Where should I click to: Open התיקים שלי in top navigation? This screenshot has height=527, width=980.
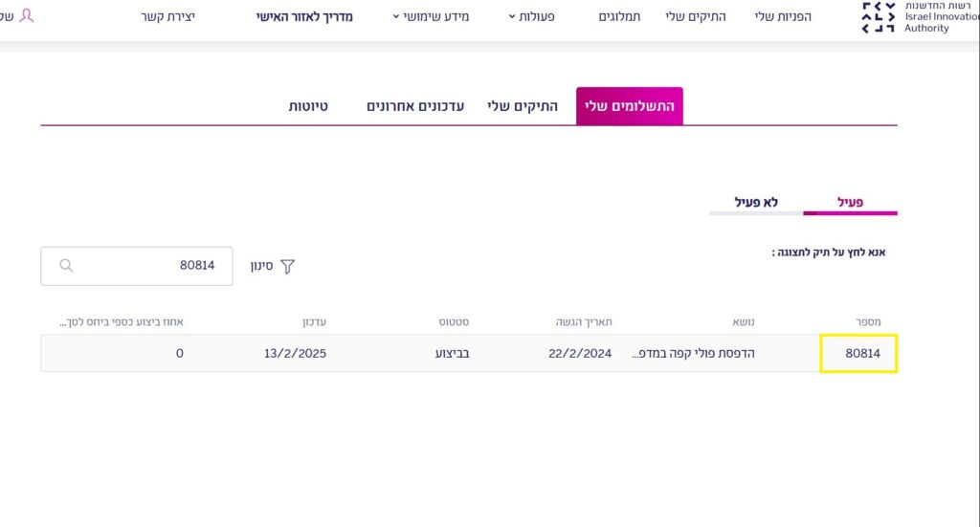tap(696, 16)
